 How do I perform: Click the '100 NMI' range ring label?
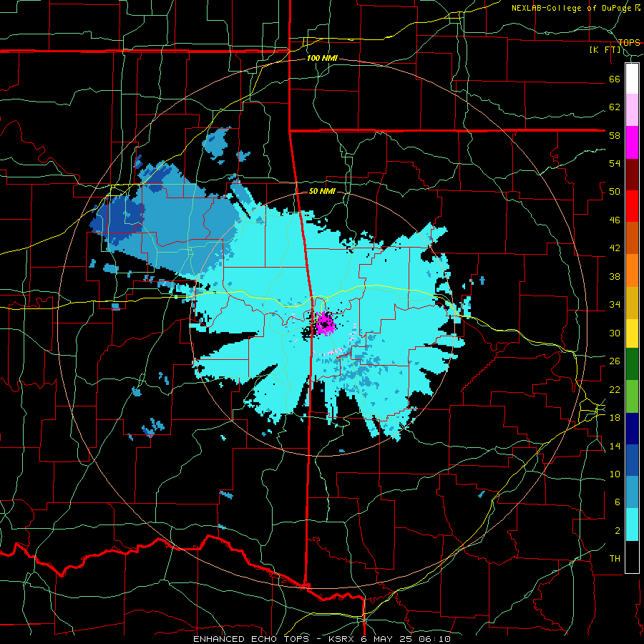coord(322,59)
